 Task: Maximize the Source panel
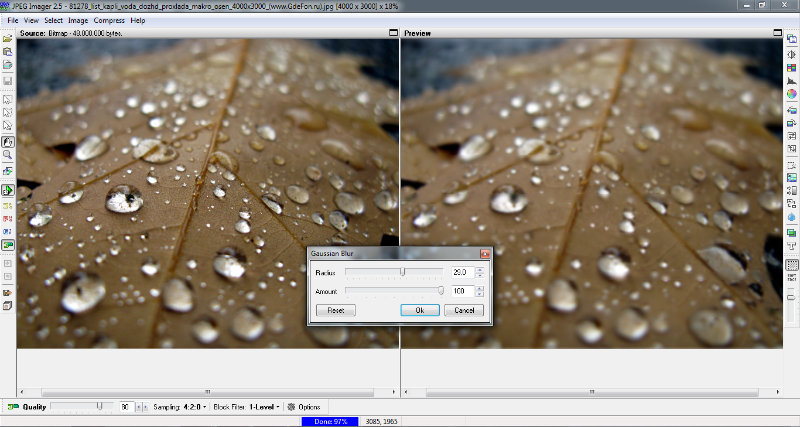(x=394, y=33)
